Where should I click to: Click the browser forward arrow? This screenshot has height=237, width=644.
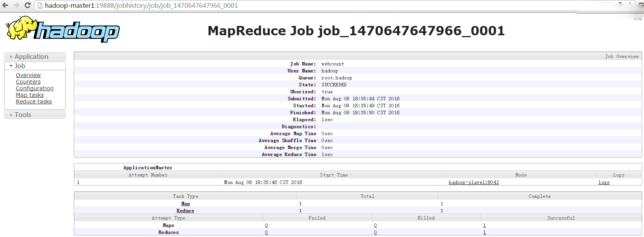pyautogui.click(x=16, y=5)
